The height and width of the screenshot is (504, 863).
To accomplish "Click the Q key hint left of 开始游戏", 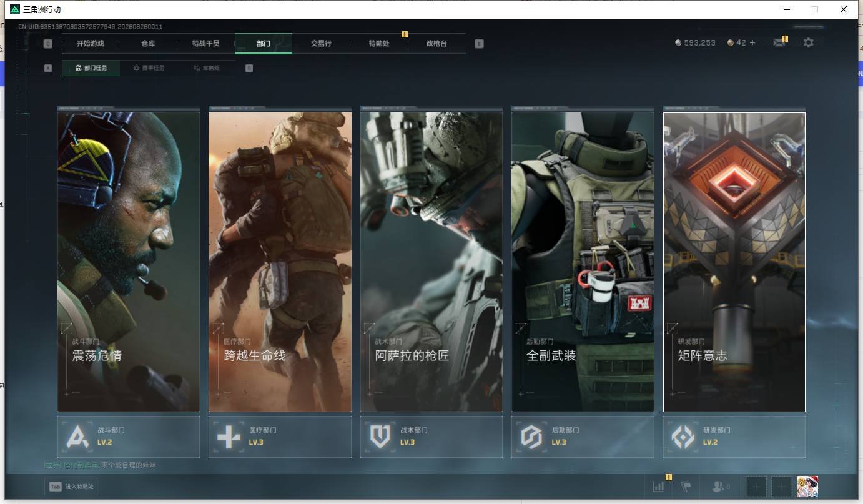I will pyautogui.click(x=48, y=44).
